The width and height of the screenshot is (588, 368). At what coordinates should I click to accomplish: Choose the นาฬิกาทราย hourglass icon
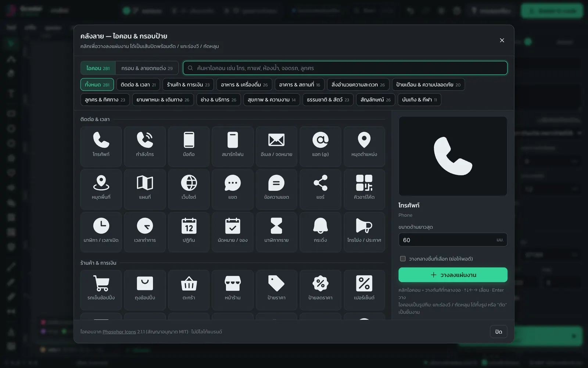(276, 232)
